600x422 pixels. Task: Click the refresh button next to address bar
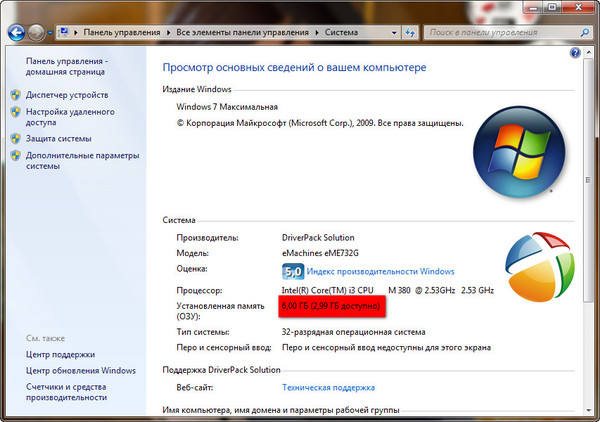(x=410, y=33)
